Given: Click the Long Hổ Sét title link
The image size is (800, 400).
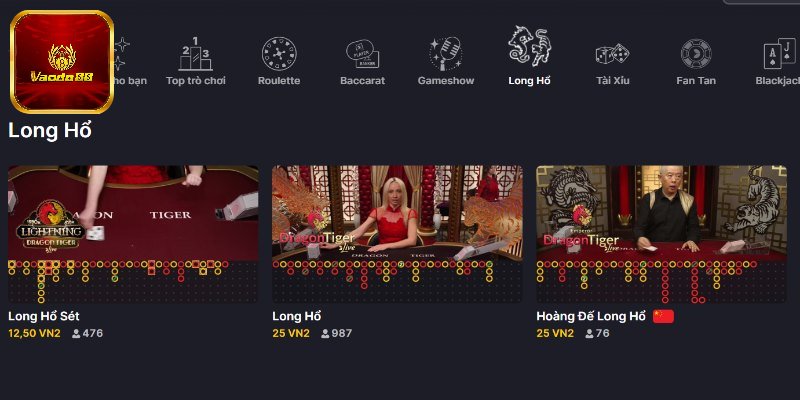Looking at the screenshot, I should 44,316.
